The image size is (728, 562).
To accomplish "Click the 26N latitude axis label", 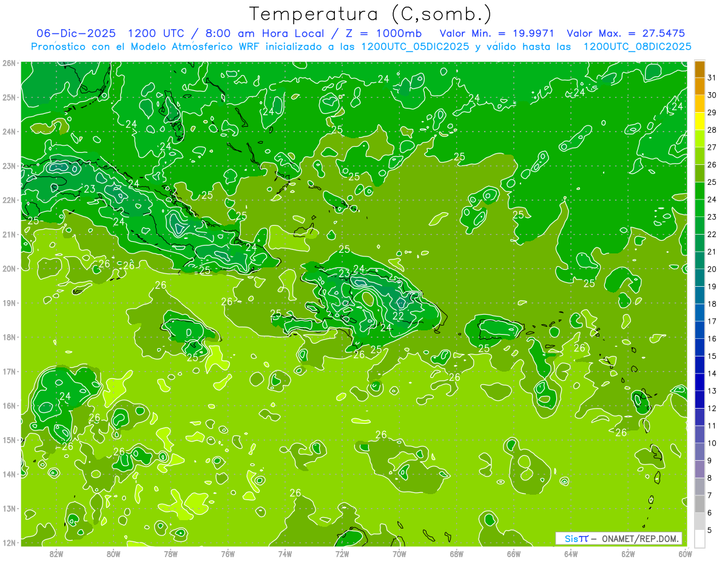I will click(9, 63).
